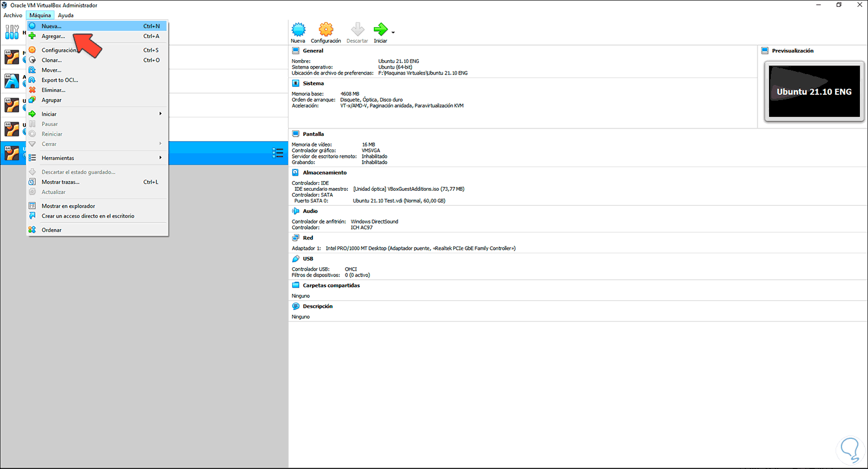This screenshot has height=469, width=868.
Task: Choose Clonar... from the menu
Action: coord(97,60)
